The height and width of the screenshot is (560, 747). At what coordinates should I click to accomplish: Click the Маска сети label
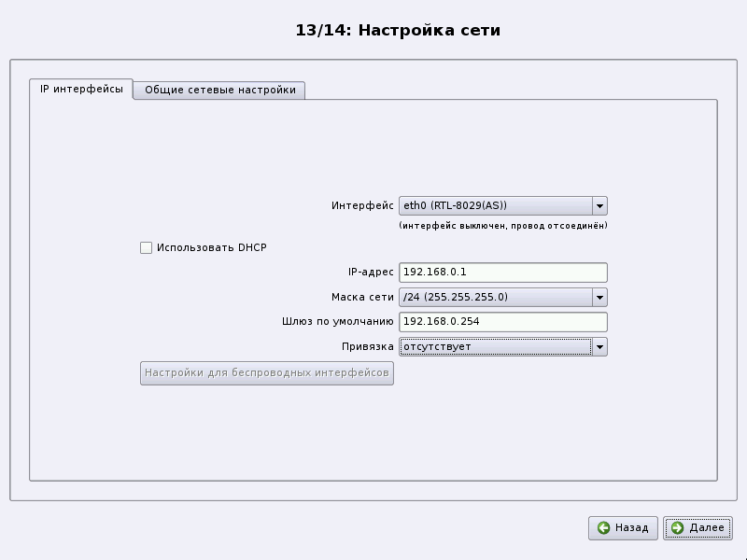(x=362, y=298)
